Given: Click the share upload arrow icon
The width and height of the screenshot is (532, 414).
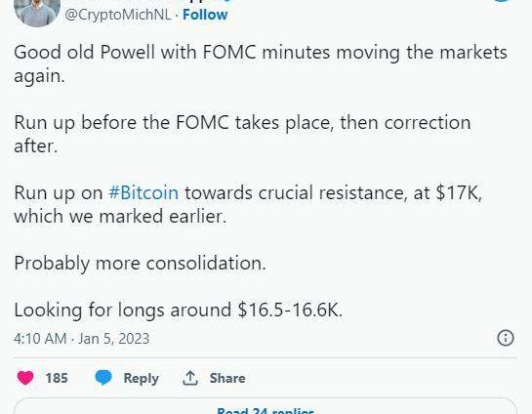Looking at the screenshot, I should click(x=190, y=378).
